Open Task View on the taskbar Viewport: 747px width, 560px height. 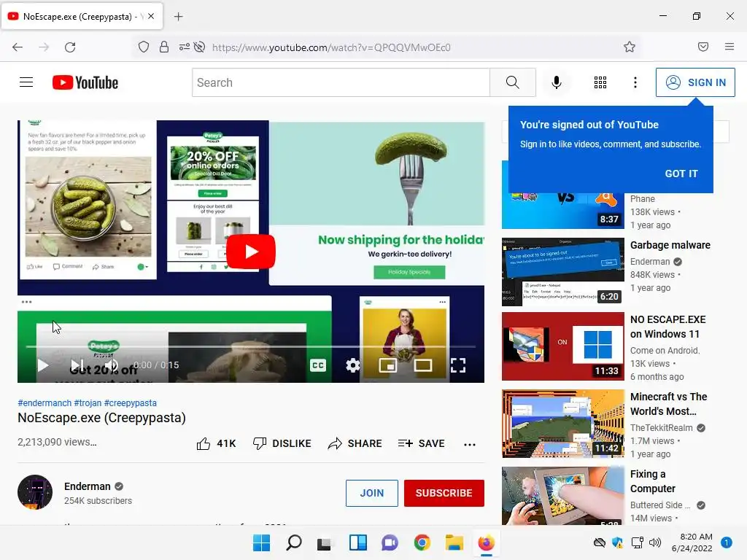(x=325, y=543)
